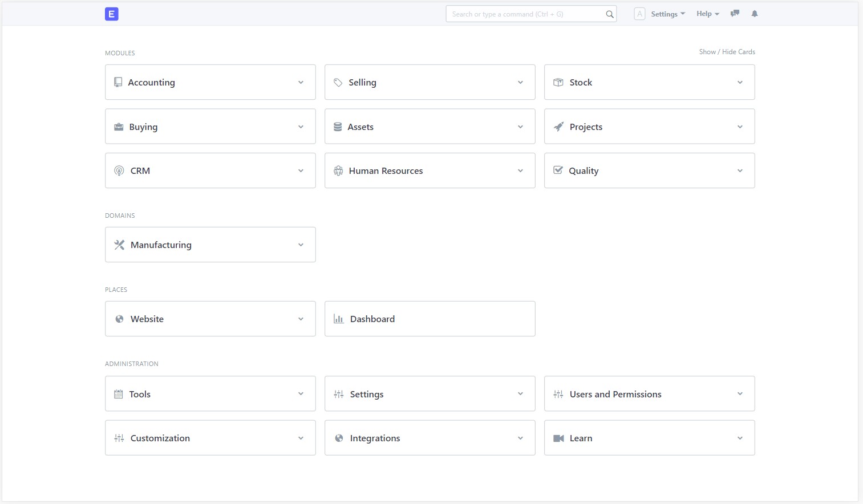Expand the Accounting module dropdown

click(x=301, y=82)
